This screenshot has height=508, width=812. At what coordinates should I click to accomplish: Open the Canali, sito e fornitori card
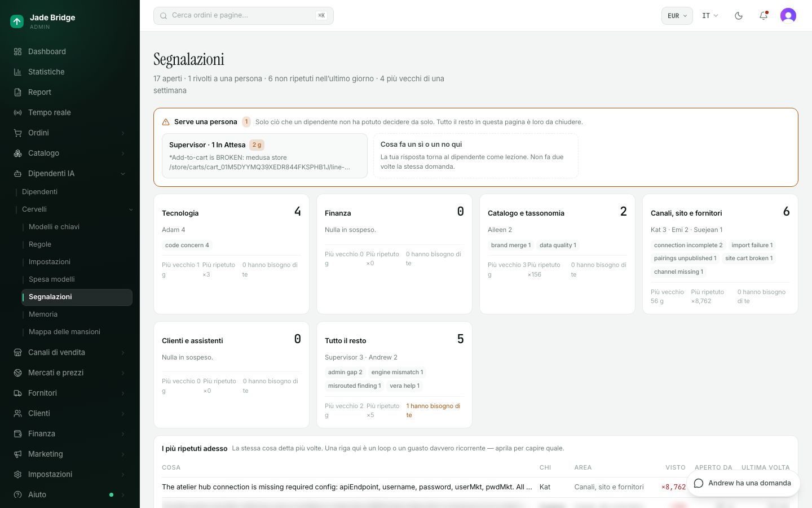[720, 254]
